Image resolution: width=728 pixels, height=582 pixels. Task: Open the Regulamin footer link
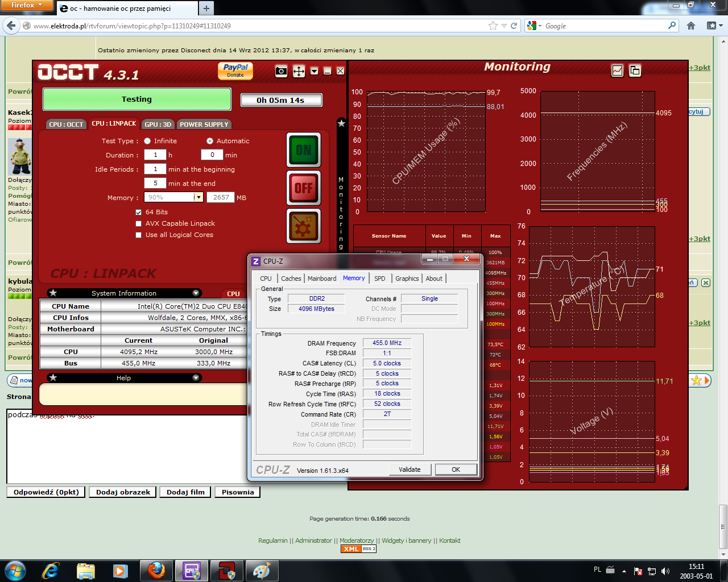pyautogui.click(x=273, y=541)
